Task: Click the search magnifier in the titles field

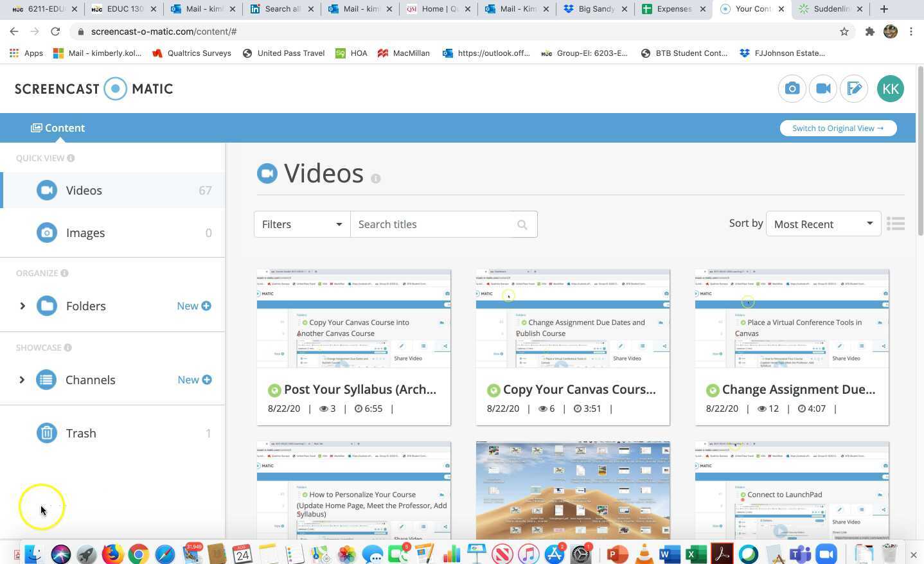Action: [522, 224]
